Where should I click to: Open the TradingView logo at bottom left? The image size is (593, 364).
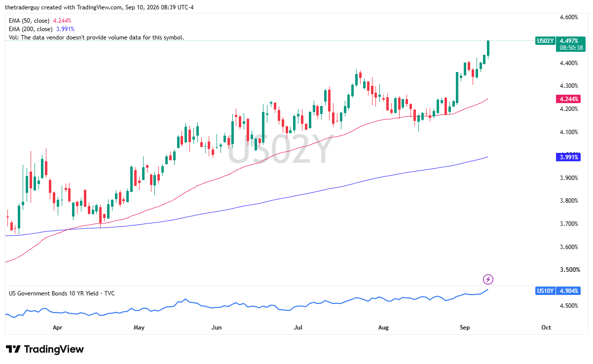(x=45, y=349)
